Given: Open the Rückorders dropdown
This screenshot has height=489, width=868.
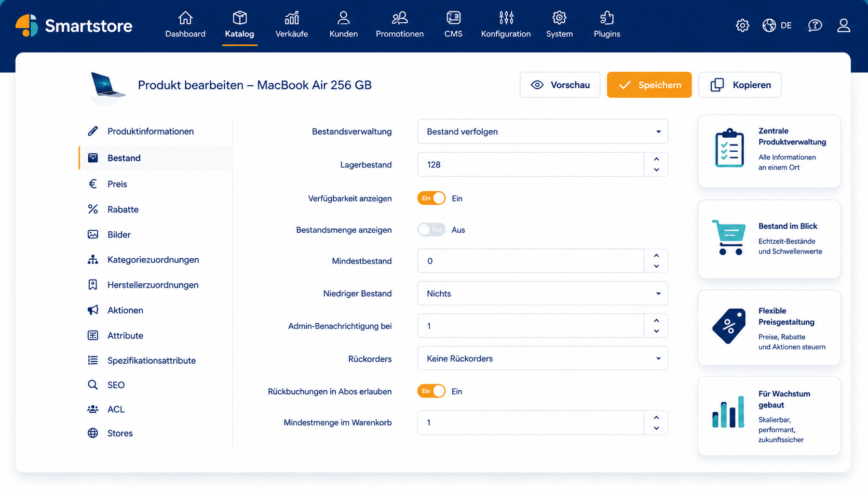Looking at the screenshot, I should tap(542, 359).
